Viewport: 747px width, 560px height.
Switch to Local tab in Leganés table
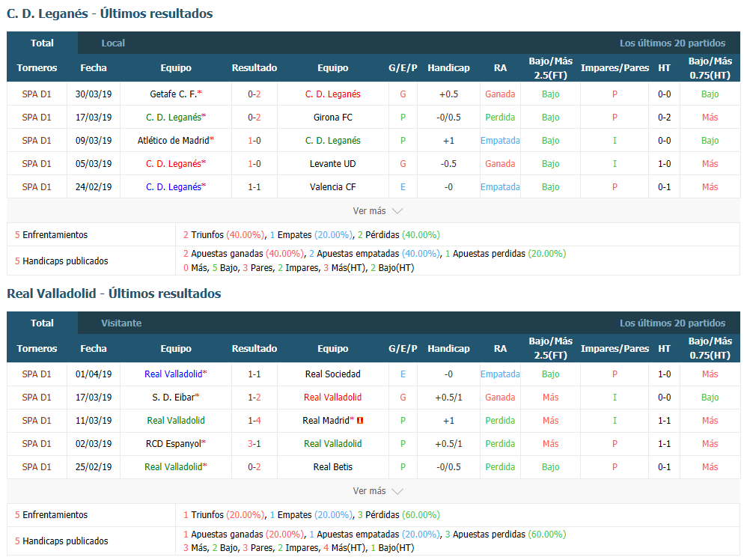tap(113, 43)
